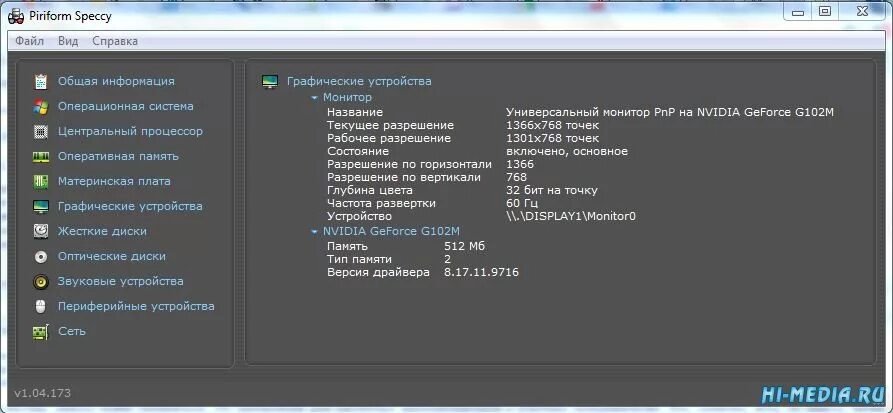The height and width of the screenshot is (413, 893).
Task: Click the Разрешение по горизонтали label
Action: coord(409,165)
